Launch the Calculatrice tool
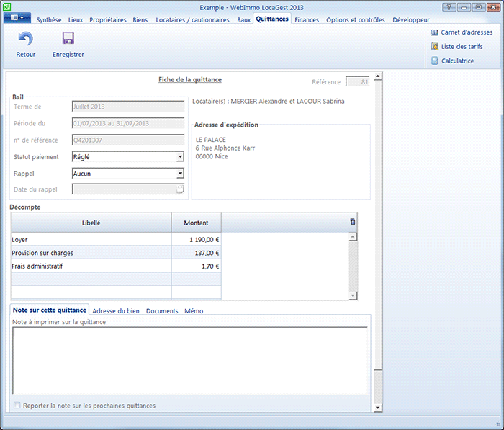 click(x=452, y=61)
